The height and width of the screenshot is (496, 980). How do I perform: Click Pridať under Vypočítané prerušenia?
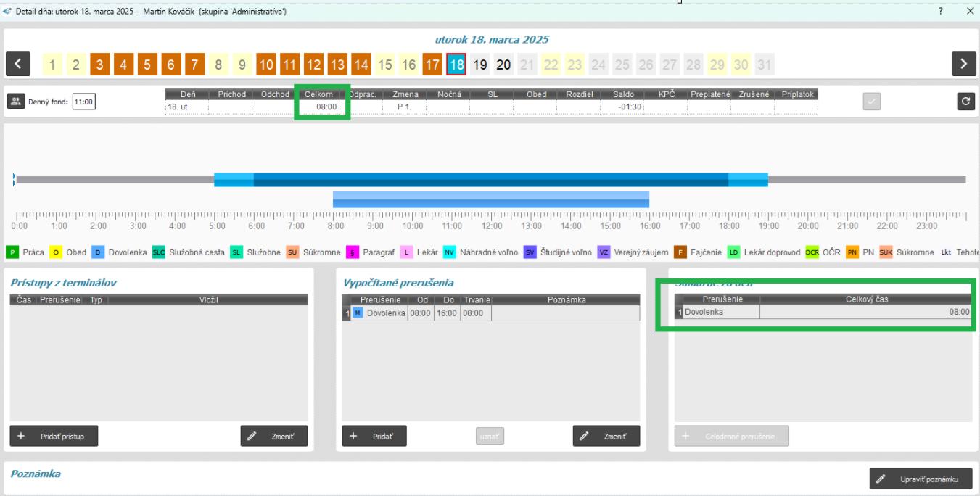coord(374,436)
